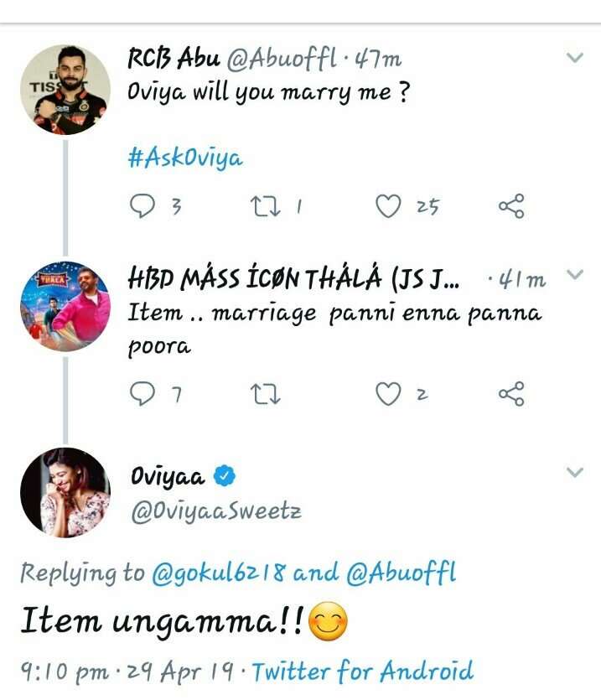Image resolution: width=601 pixels, height=700 pixels.
Task: Expand options menu for RCB Abu's tweet
Action: (574, 58)
